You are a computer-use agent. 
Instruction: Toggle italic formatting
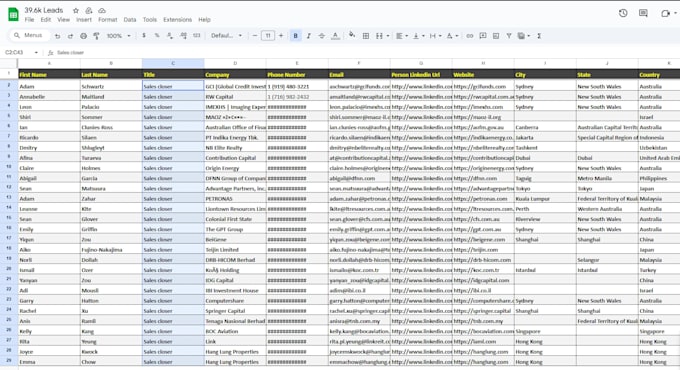[x=308, y=36]
